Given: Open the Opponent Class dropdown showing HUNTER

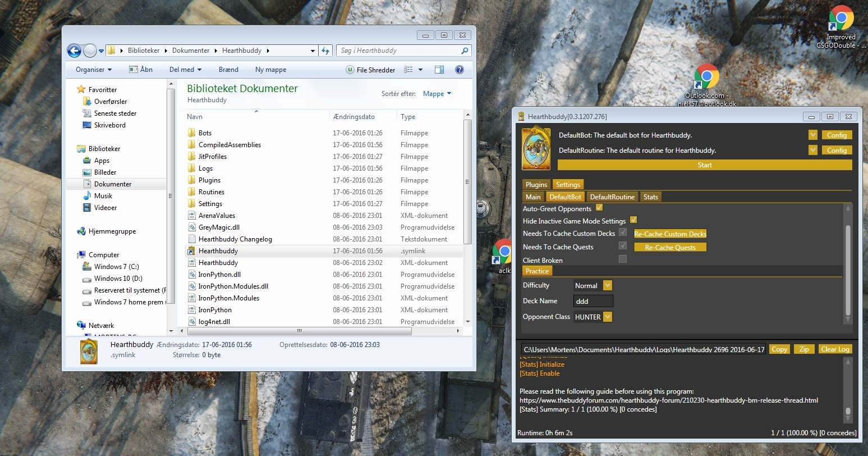Looking at the screenshot, I should (608, 317).
